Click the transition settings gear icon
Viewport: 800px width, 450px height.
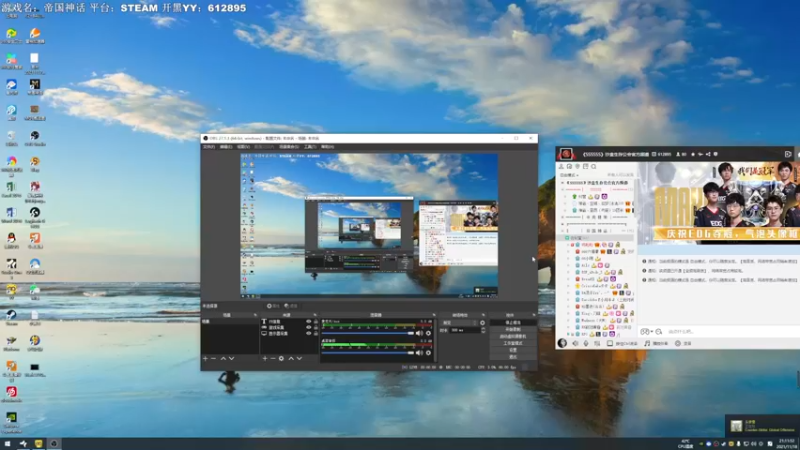point(482,323)
